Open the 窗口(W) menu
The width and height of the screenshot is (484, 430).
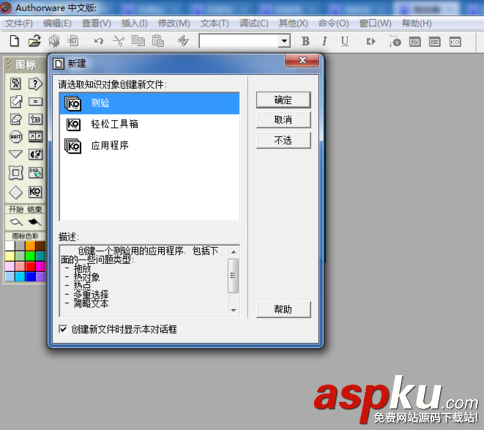tap(375, 23)
